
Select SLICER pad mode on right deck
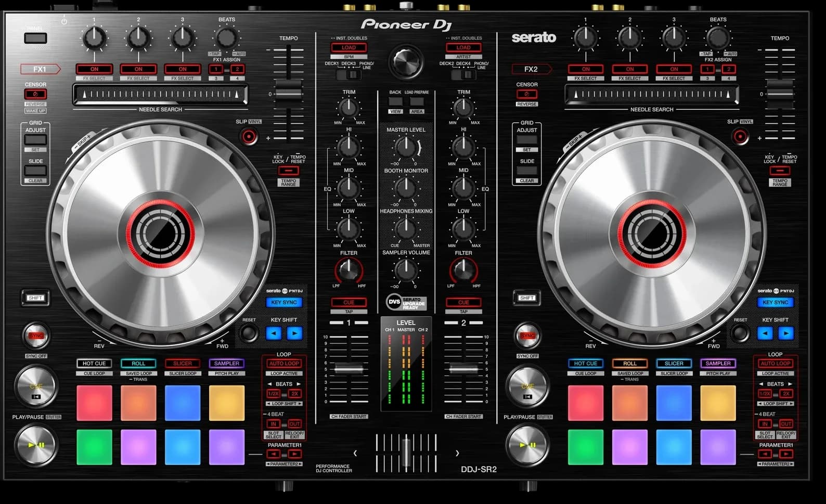click(674, 364)
